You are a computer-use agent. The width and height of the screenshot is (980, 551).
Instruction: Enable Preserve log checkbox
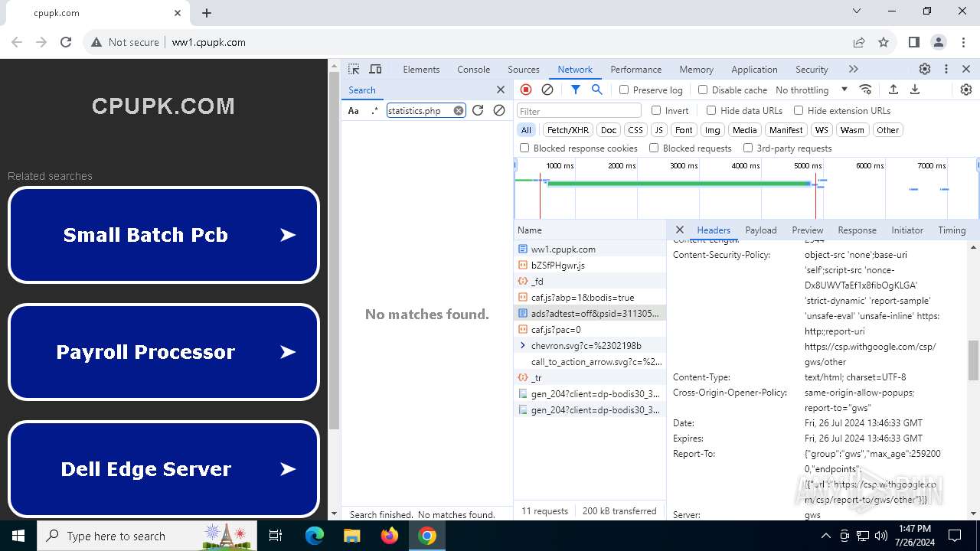624,90
